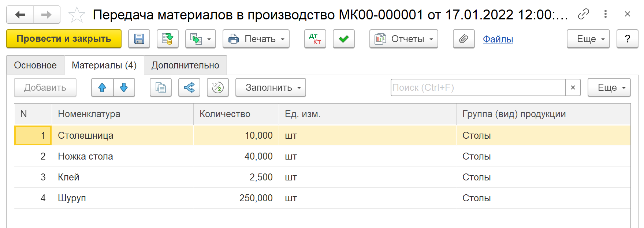Open the Заполнить dropdown
This screenshot has height=228, width=644.
tap(270, 87)
